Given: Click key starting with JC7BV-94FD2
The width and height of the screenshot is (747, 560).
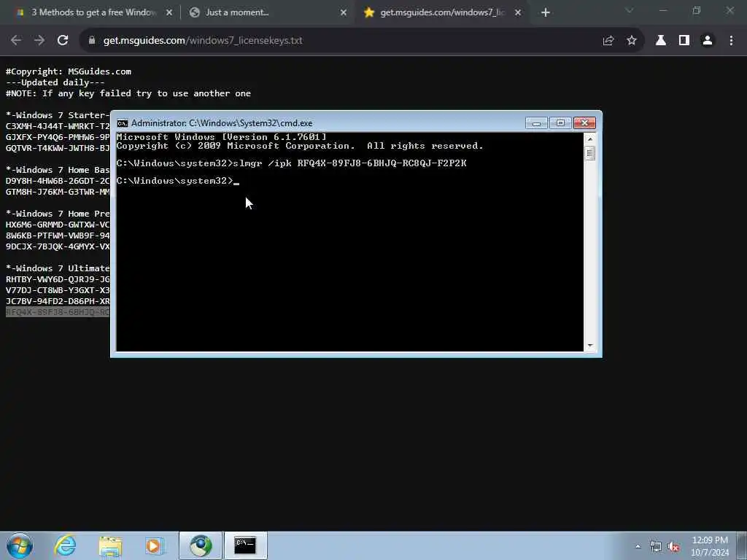Looking at the screenshot, I should click(58, 301).
